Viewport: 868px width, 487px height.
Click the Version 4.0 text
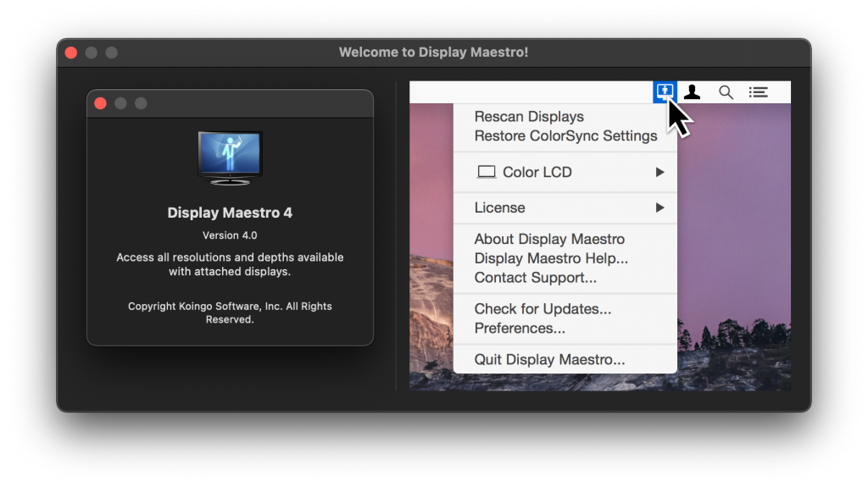(x=230, y=235)
